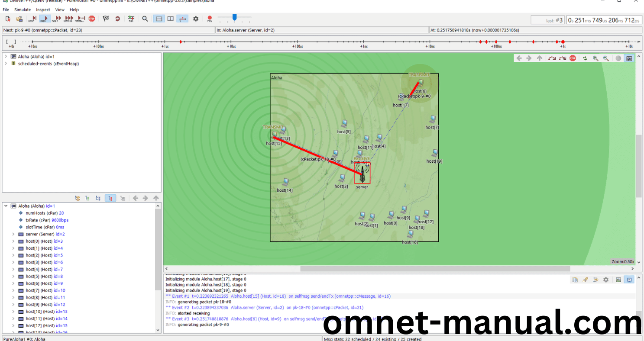644x341 pixels.
Task: Expand the host[6] (Host) id=9 node
Action: click(13, 283)
